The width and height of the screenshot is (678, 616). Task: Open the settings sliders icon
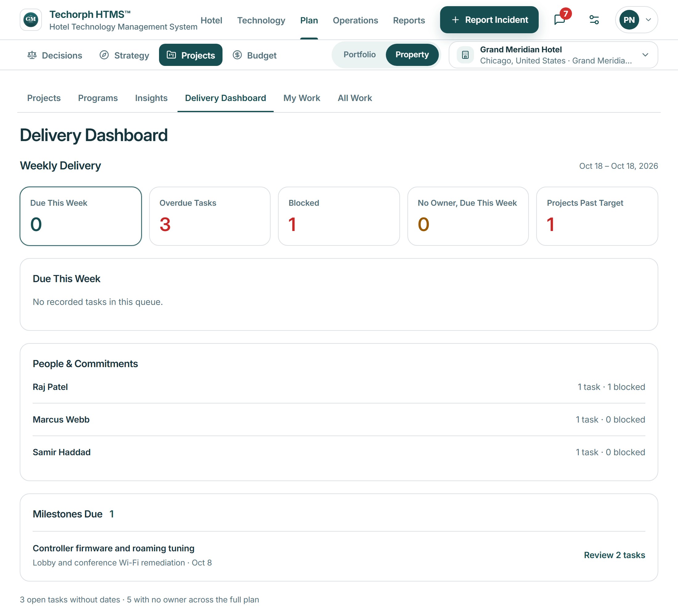tap(594, 20)
